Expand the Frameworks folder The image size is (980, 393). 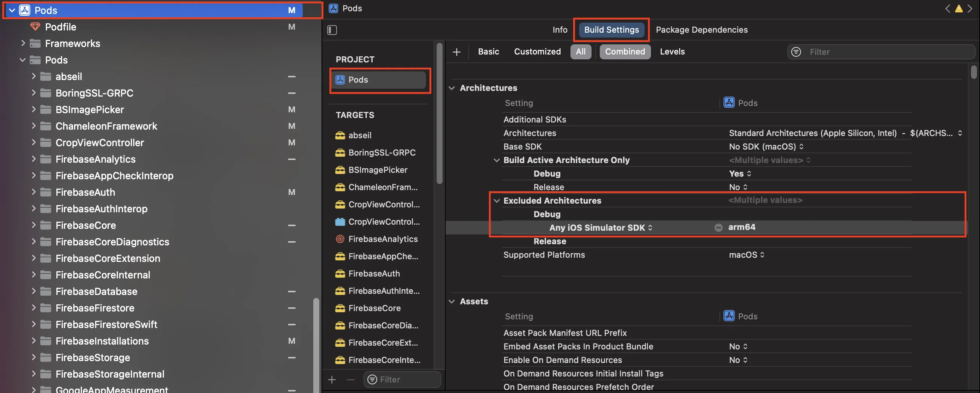coord(23,43)
